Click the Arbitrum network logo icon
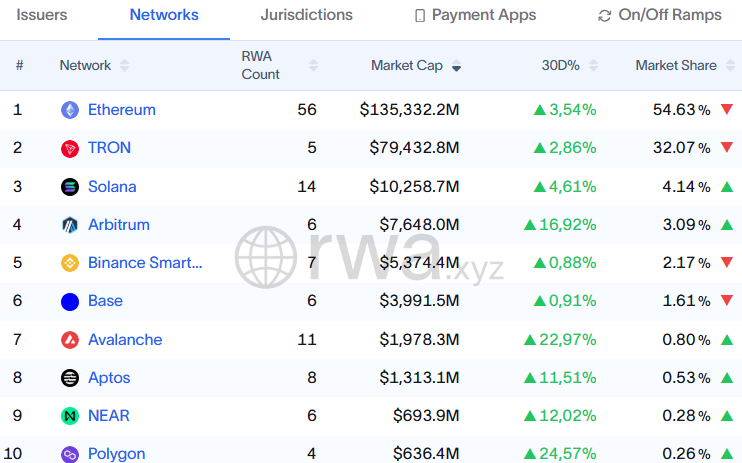The image size is (742, 463). [x=70, y=225]
